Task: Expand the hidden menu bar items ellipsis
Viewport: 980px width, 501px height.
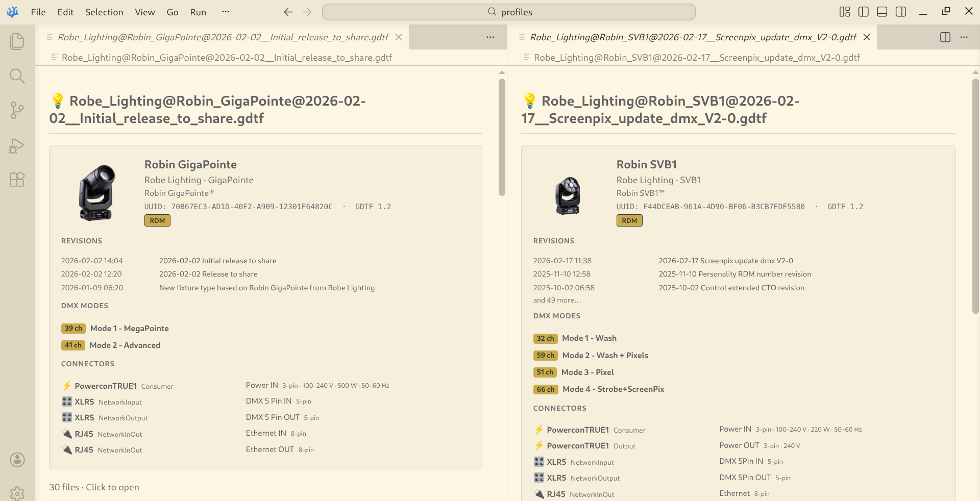Action: 226,12
